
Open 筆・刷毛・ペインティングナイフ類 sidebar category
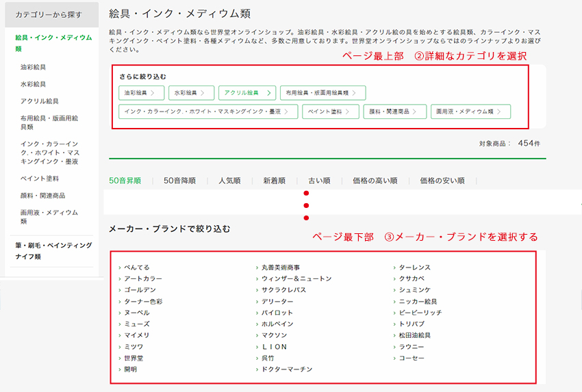53,250
